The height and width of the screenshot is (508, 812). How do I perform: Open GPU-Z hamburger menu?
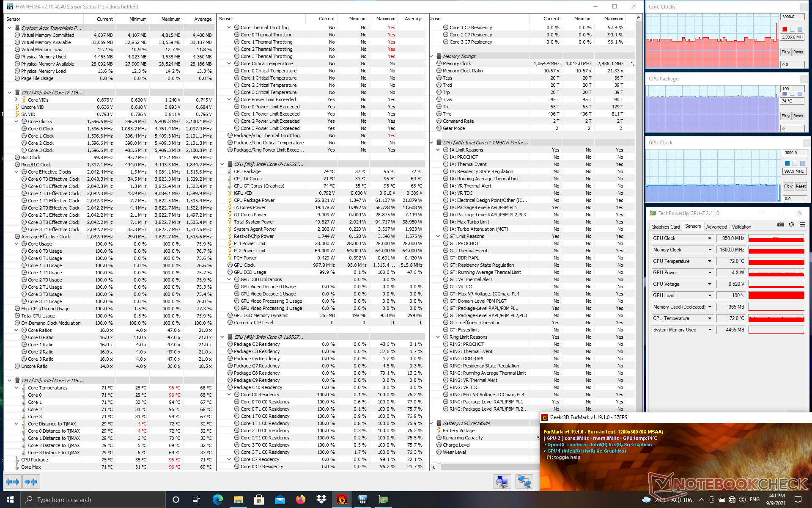coord(802,225)
